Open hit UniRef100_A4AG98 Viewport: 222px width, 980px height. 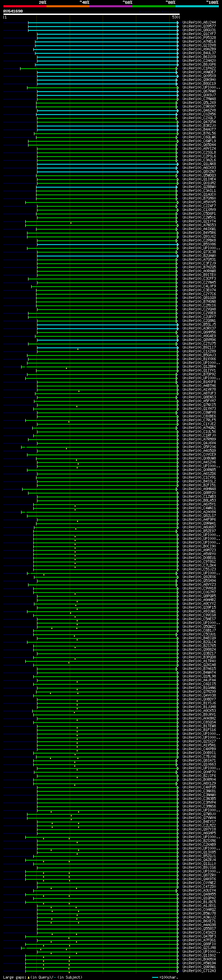point(199,925)
